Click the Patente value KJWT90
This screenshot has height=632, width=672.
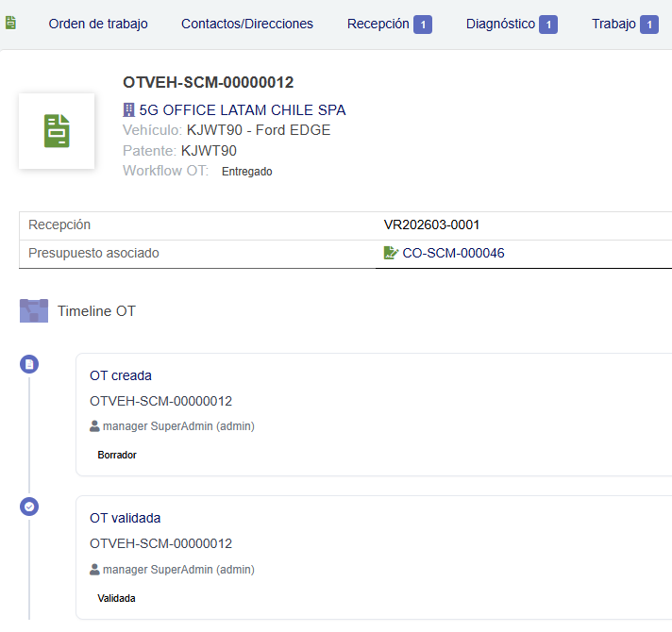click(x=209, y=151)
